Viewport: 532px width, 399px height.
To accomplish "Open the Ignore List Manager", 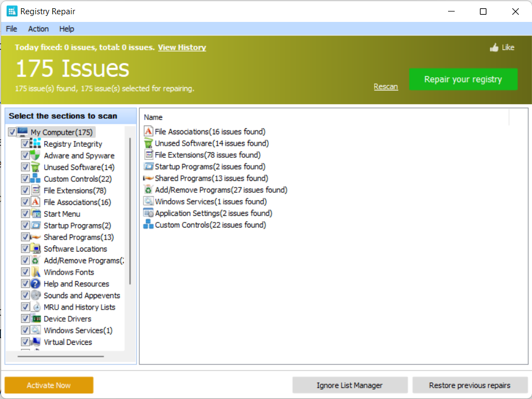I will click(x=350, y=385).
